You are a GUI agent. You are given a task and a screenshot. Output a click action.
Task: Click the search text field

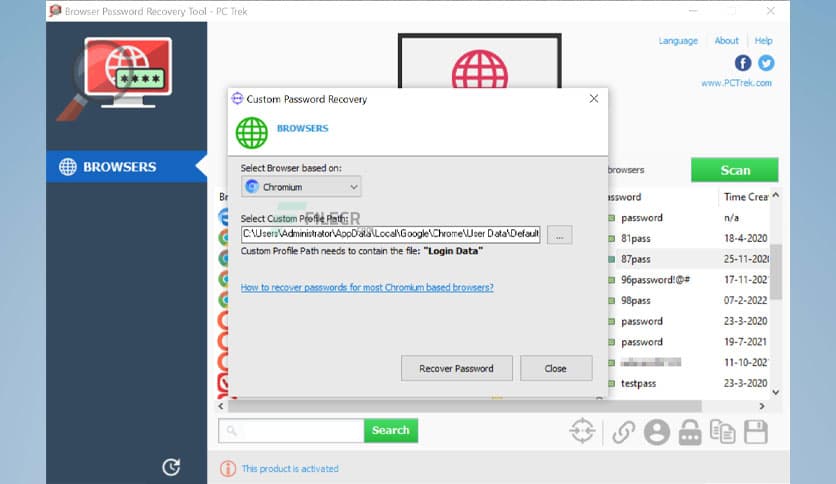click(x=291, y=430)
